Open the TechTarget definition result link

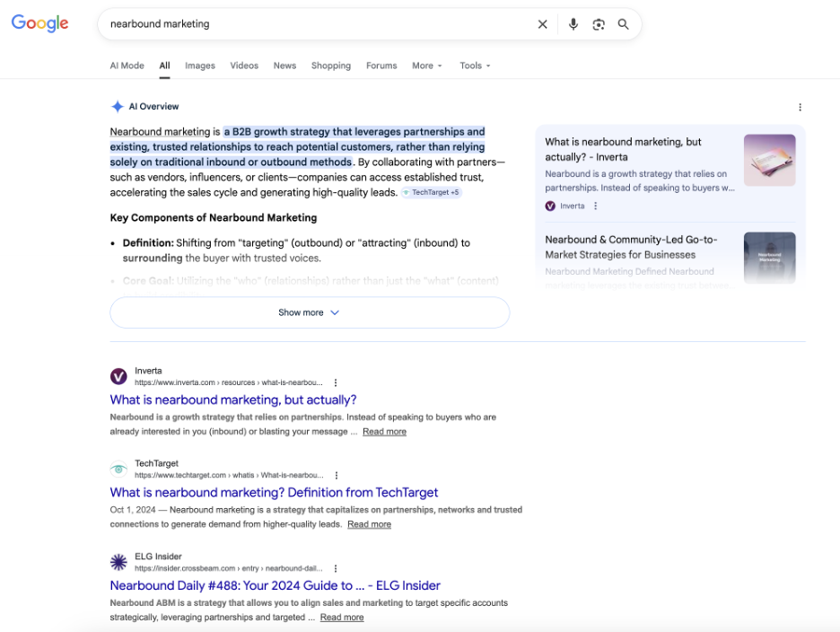pyautogui.click(x=274, y=492)
